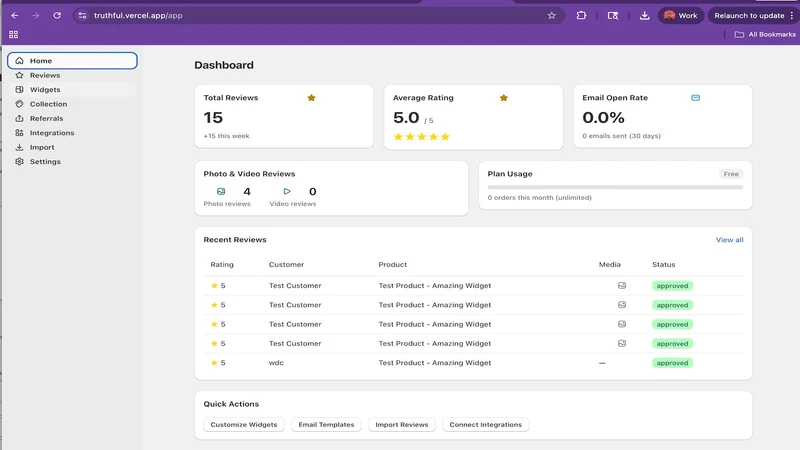Bookmark this page with star icon
800x450 pixels.
[552, 15]
